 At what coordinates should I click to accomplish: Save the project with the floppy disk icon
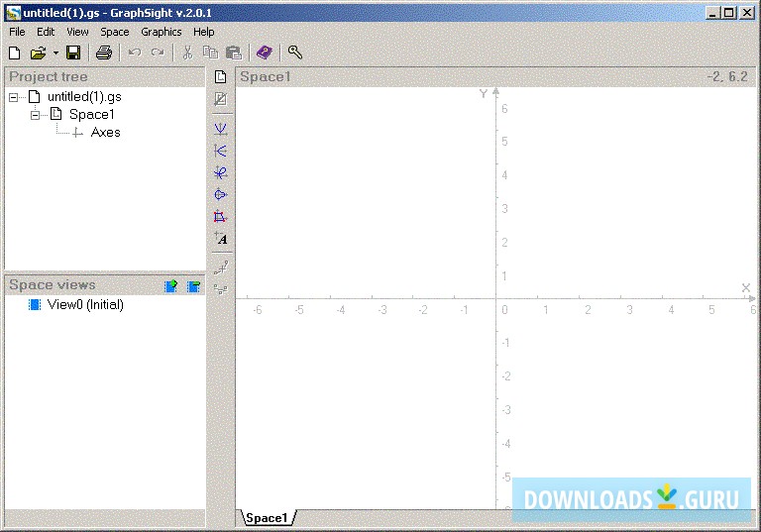coord(73,53)
